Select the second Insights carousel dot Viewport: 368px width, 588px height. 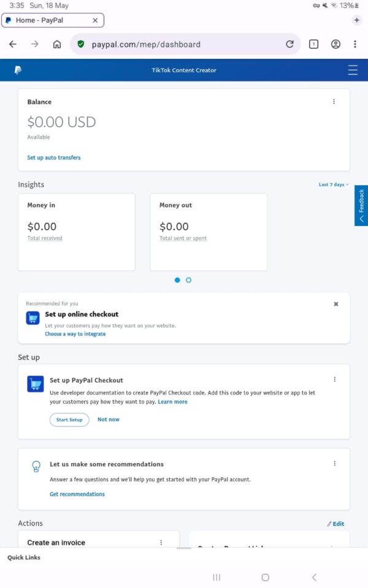188,280
